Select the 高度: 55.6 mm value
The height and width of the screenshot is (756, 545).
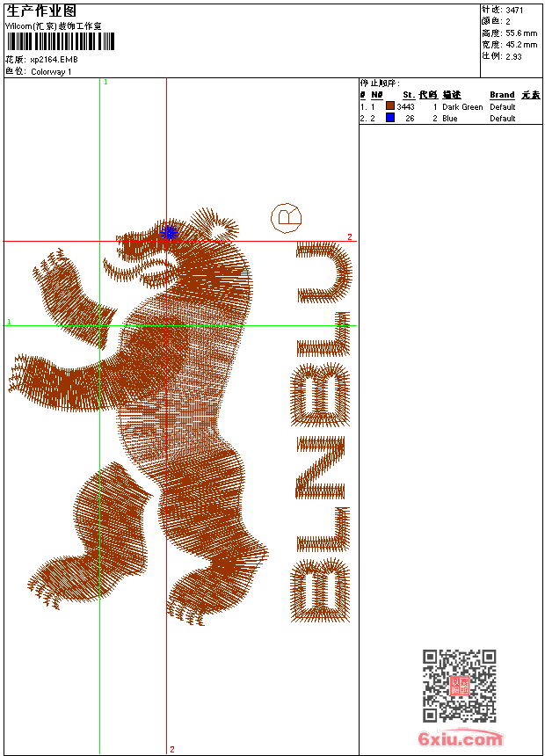pyautogui.click(x=509, y=33)
